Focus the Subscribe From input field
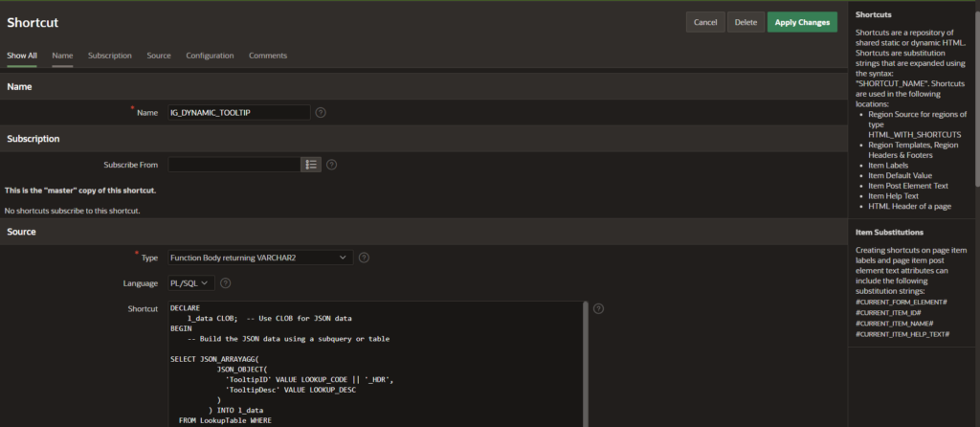 coord(234,165)
